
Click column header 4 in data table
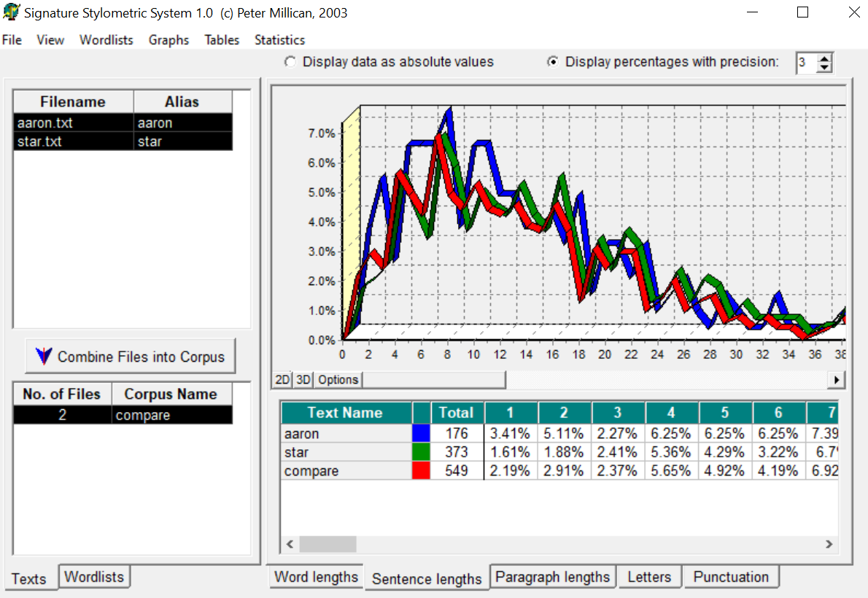pyautogui.click(x=672, y=413)
